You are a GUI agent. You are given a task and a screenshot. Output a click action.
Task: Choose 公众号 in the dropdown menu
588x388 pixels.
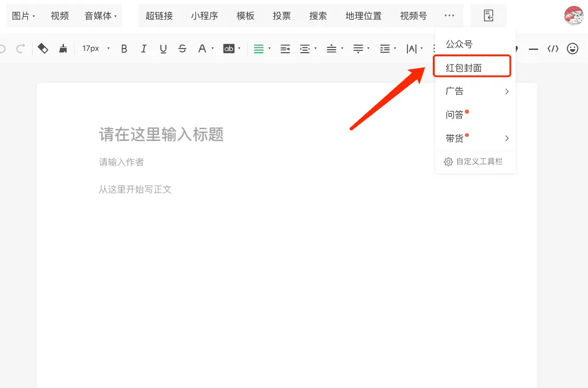point(459,43)
